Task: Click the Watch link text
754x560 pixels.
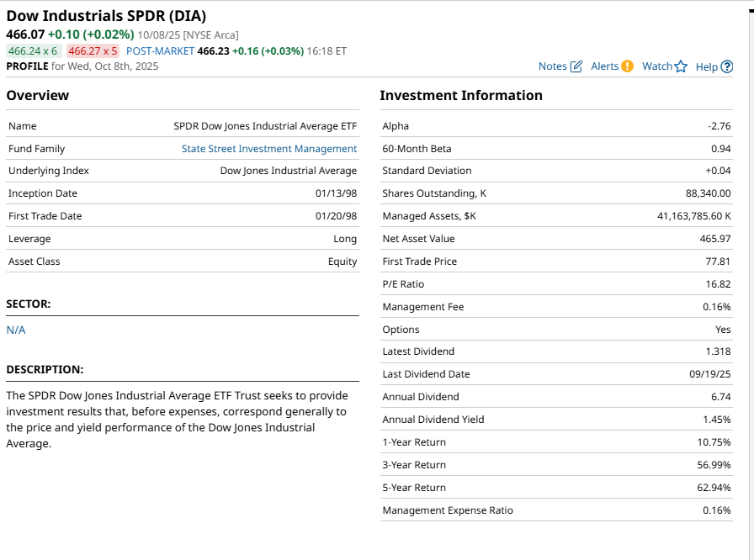Action: 657,66
